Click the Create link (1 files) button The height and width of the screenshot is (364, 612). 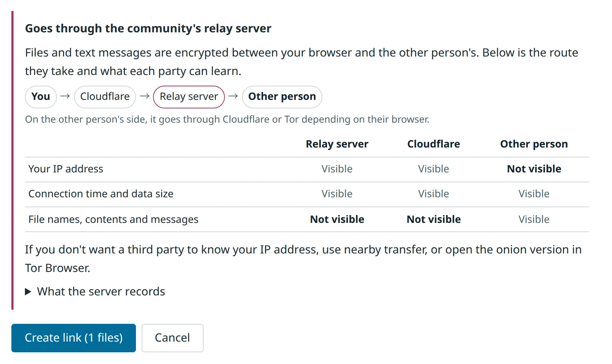click(74, 338)
